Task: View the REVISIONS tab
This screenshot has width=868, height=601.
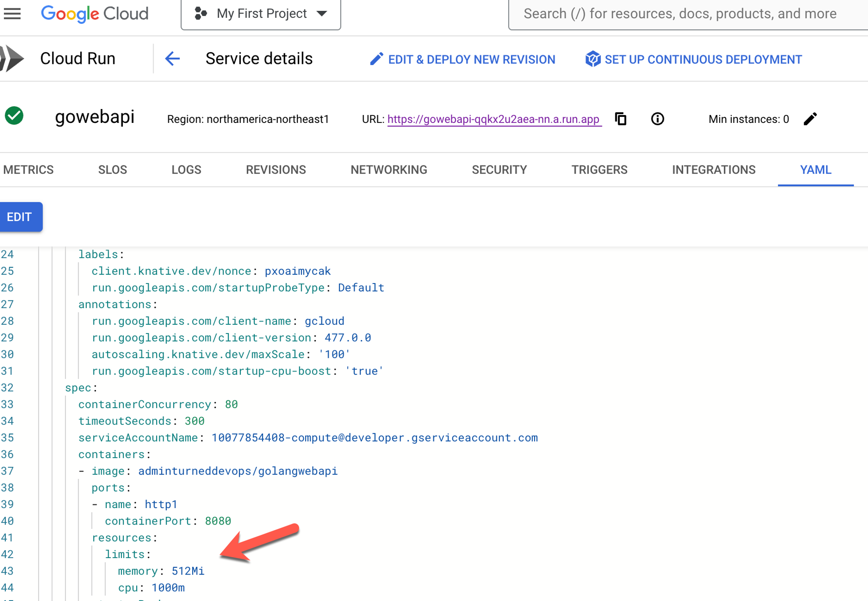Action: click(276, 170)
